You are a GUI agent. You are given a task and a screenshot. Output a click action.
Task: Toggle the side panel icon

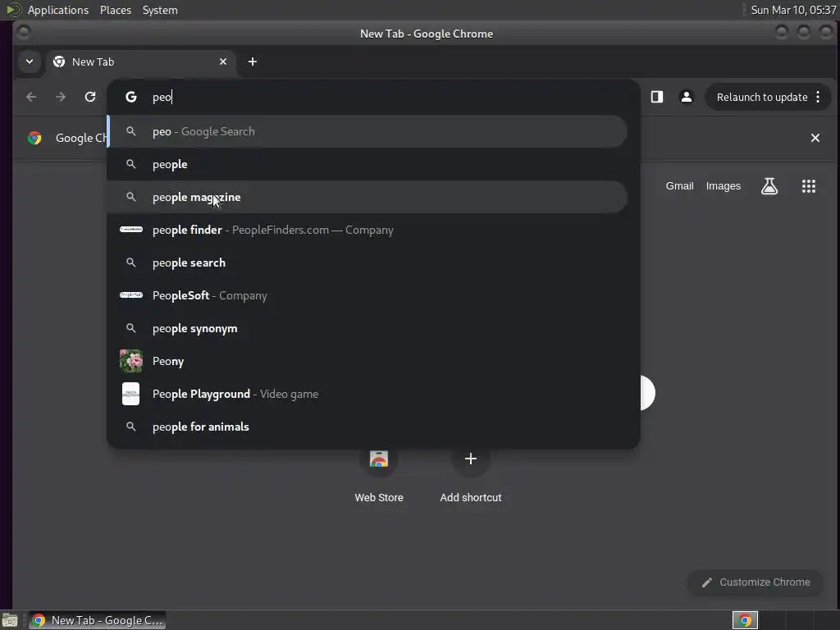657,97
